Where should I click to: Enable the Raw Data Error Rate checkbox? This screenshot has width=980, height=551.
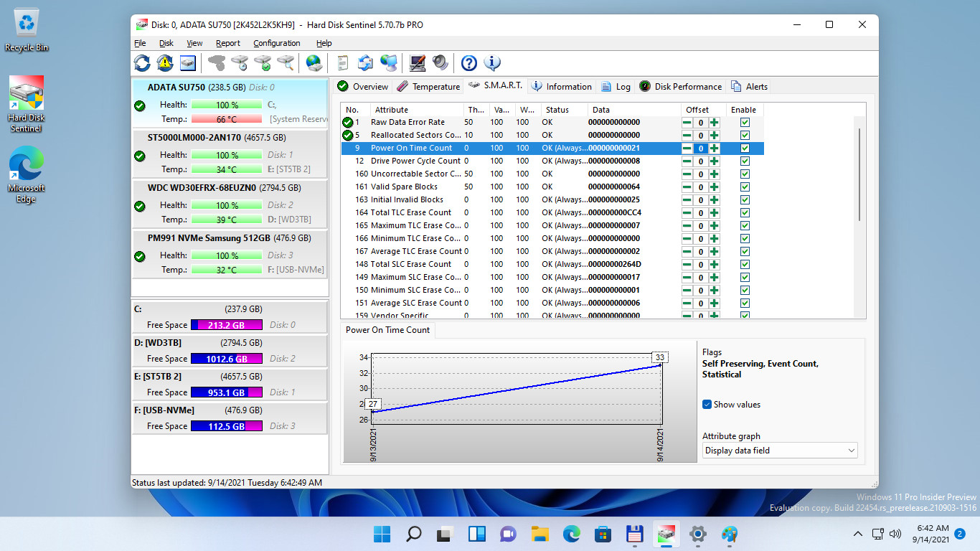click(745, 123)
